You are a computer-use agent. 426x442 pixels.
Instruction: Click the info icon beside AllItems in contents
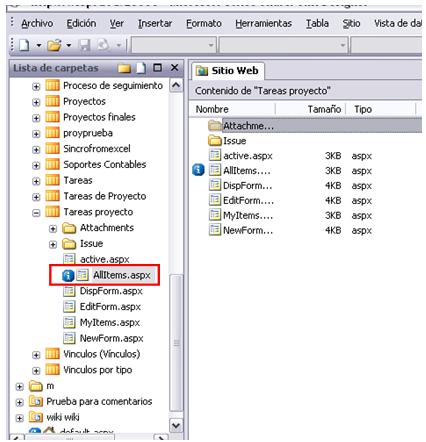click(x=198, y=170)
